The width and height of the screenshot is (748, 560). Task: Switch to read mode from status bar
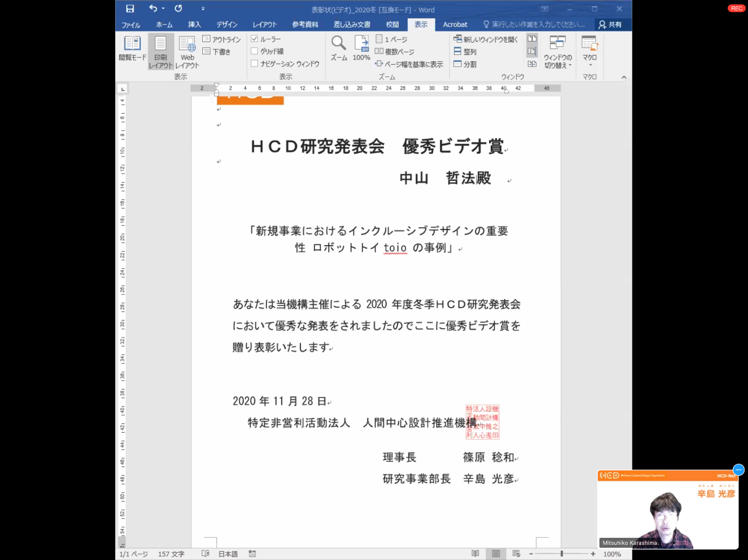(475, 554)
